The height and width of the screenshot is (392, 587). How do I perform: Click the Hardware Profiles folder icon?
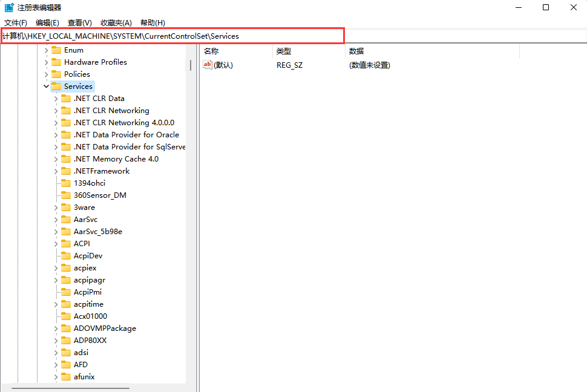tap(56, 62)
